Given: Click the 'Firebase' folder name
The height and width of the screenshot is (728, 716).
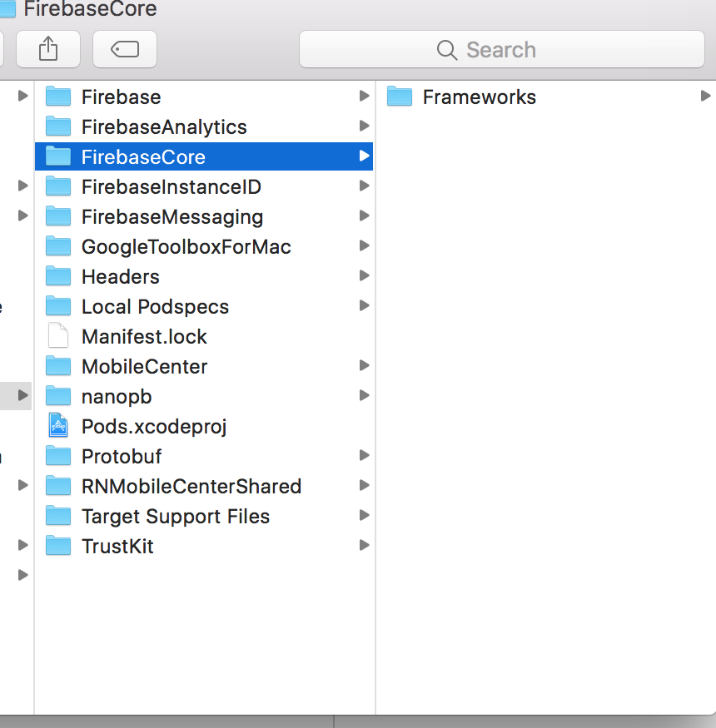Looking at the screenshot, I should point(122,97).
